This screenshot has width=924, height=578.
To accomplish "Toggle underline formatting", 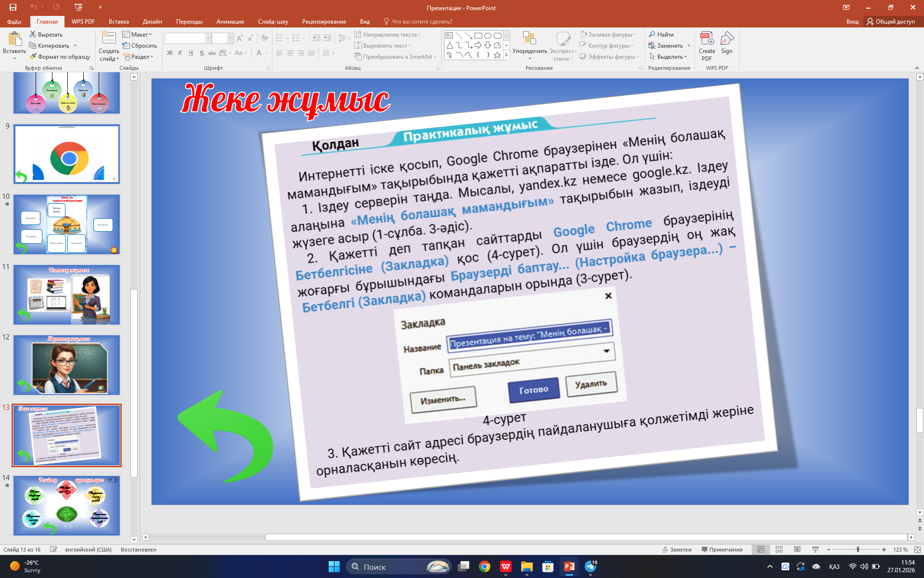I will 191,53.
